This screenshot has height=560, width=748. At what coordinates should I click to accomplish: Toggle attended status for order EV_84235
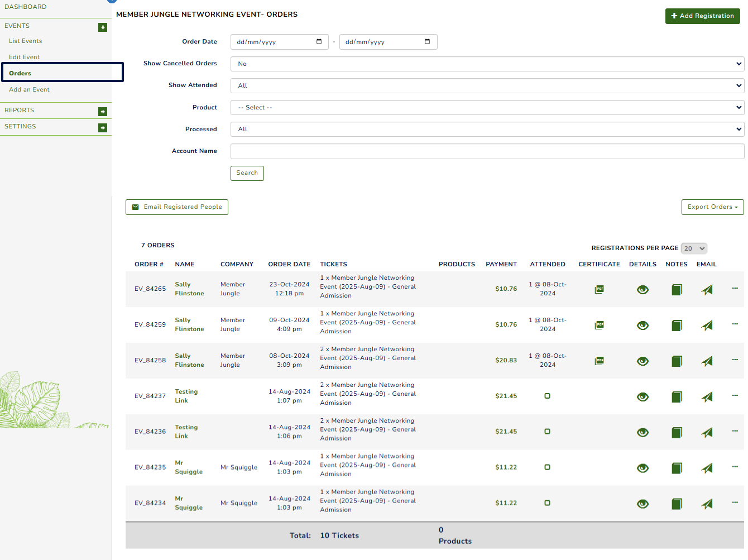(547, 467)
